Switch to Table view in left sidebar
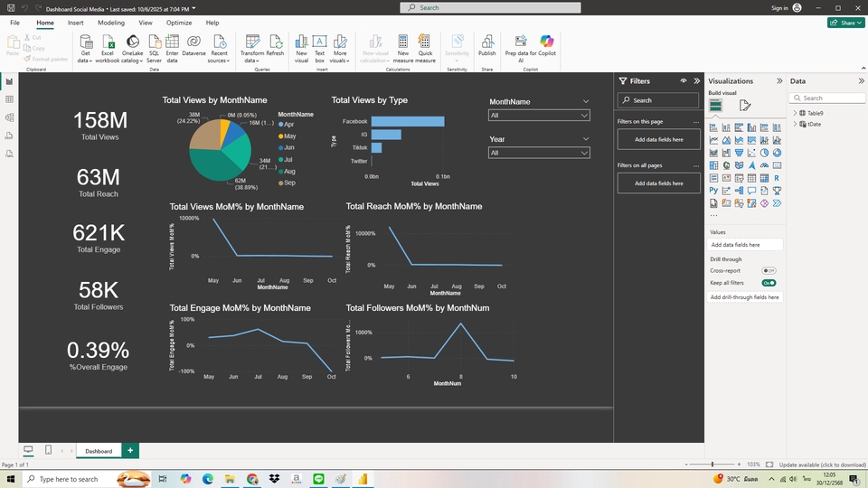 pos(9,99)
